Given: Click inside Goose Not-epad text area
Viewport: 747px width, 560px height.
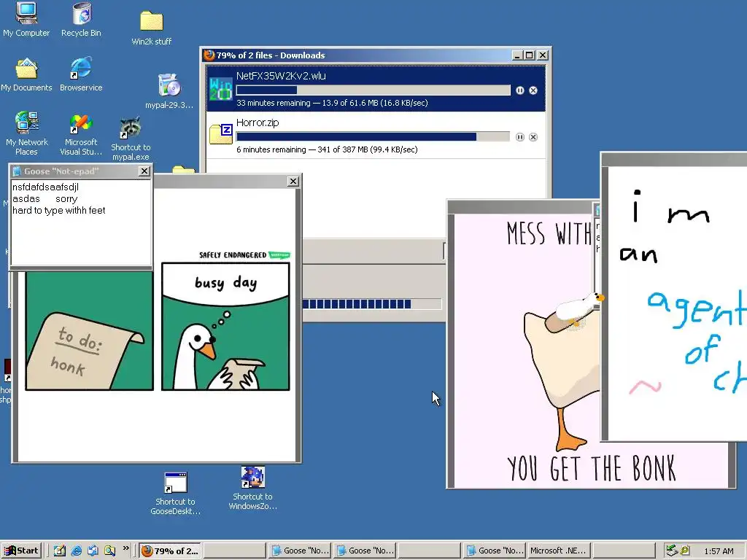Looking at the screenshot, I should coord(81,222).
